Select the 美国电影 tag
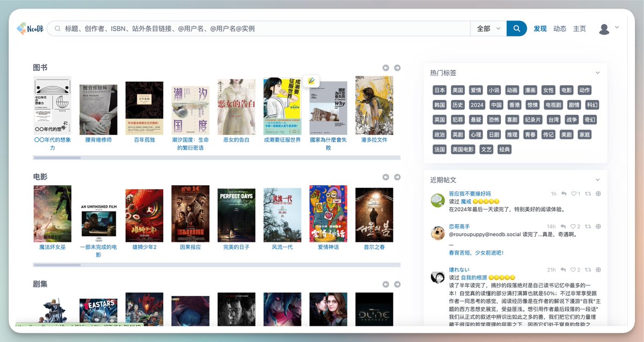This screenshot has height=342, width=644. coord(463,149)
